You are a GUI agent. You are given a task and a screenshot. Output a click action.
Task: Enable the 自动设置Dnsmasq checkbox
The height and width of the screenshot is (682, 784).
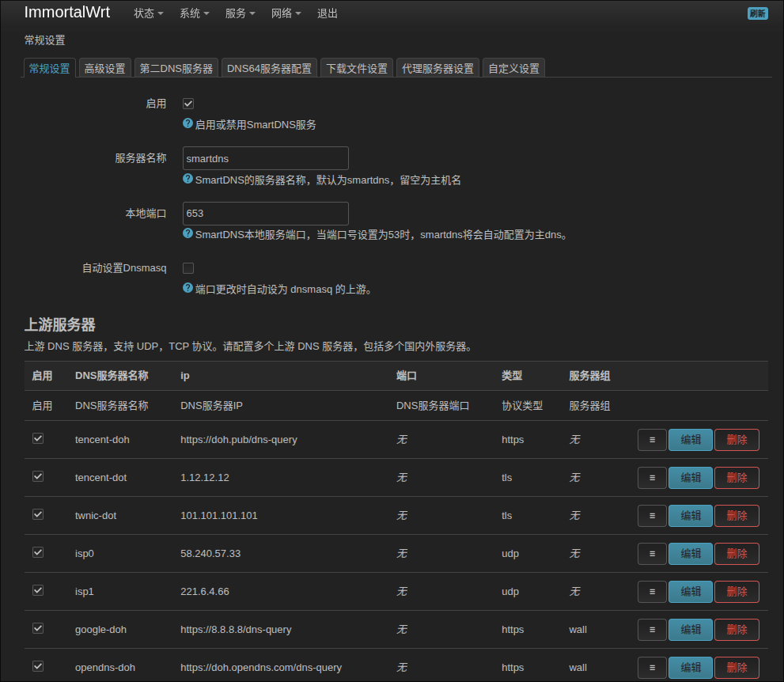pos(188,268)
